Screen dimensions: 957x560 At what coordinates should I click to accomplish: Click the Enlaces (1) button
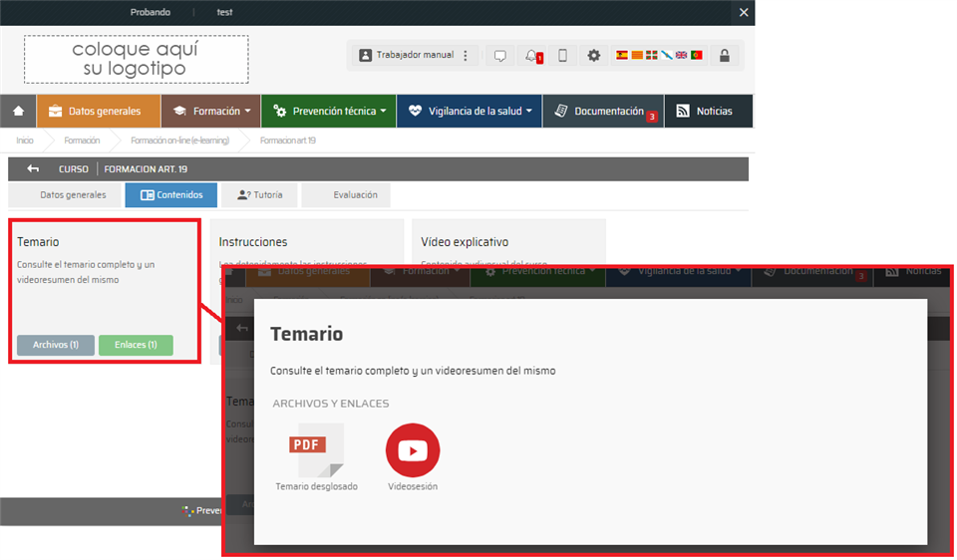(x=136, y=345)
